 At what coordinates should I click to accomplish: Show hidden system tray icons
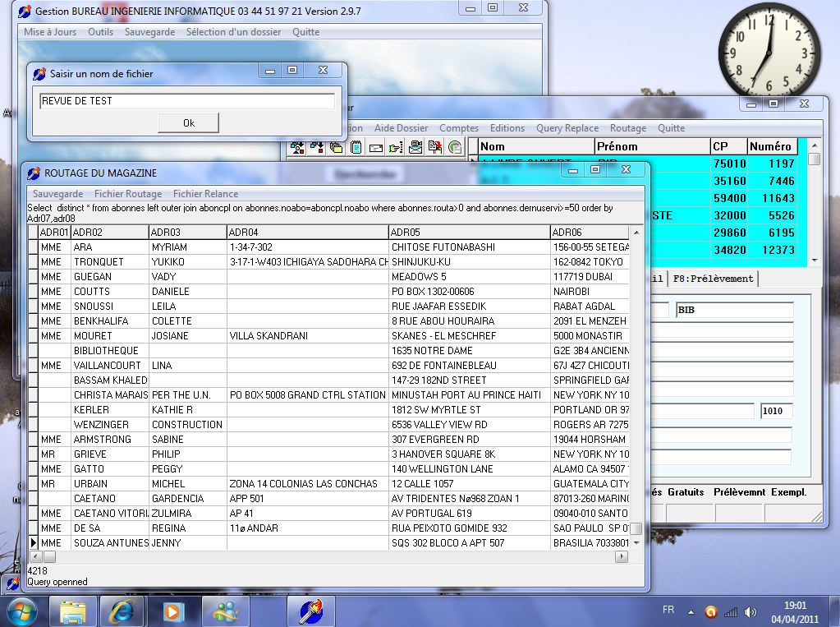coord(691,612)
